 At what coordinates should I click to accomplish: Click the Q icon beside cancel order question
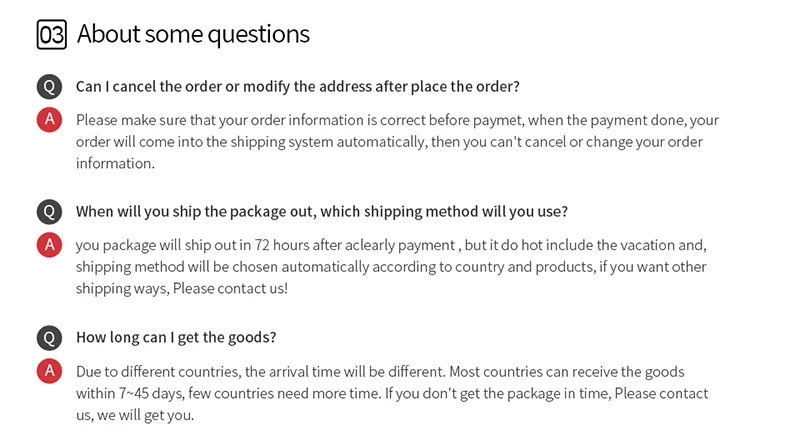(x=49, y=86)
